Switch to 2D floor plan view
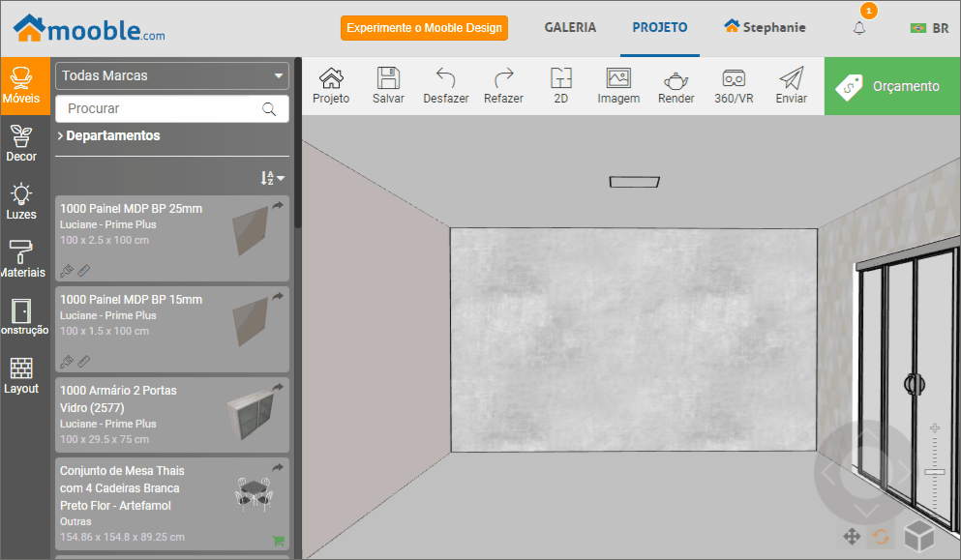Image resolution: width=961 pixels, height=560 pixels. tap(560, 86)
